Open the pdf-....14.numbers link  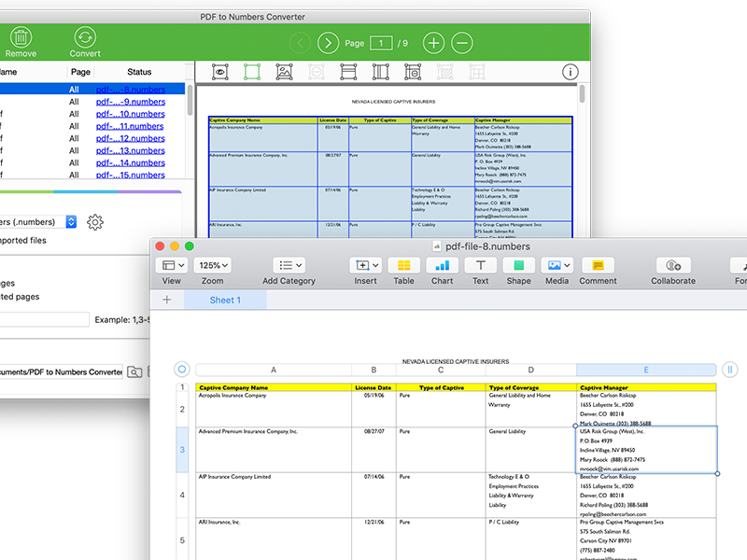130,162
